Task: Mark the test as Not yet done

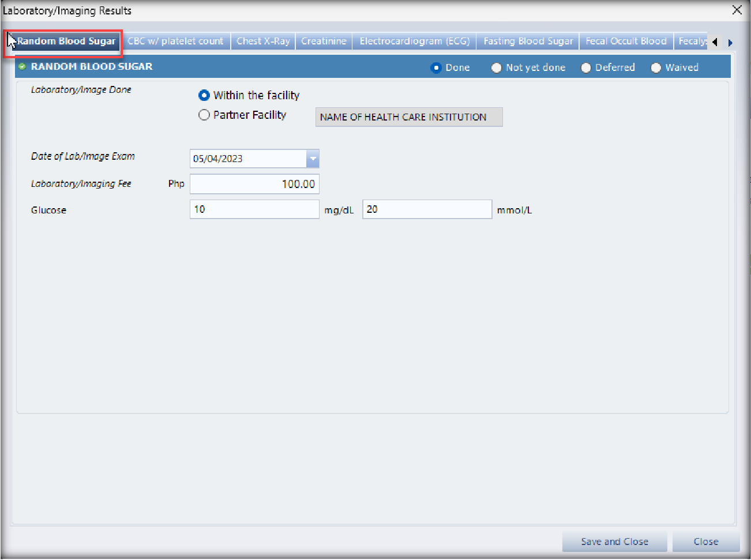Action: [496, 68]
